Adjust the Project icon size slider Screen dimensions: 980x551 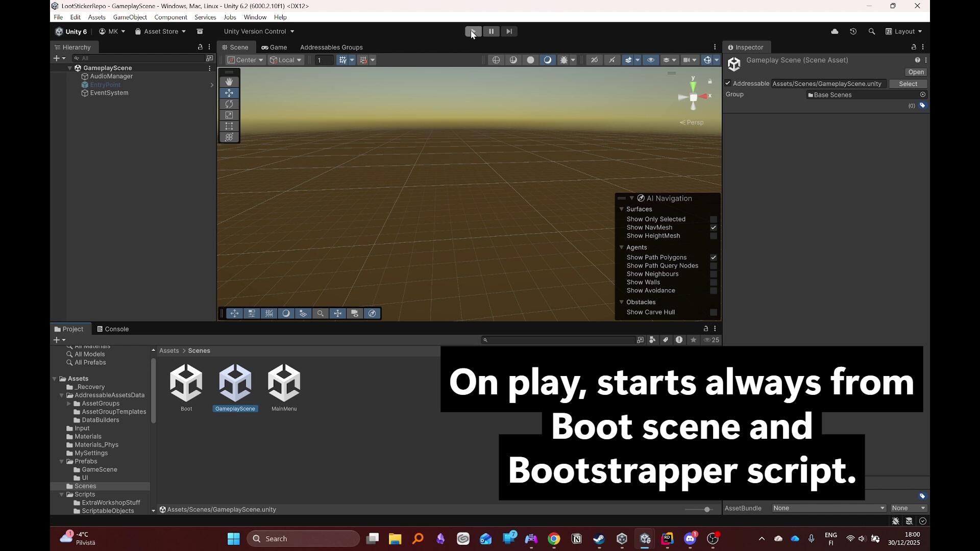tap(706, 510)
